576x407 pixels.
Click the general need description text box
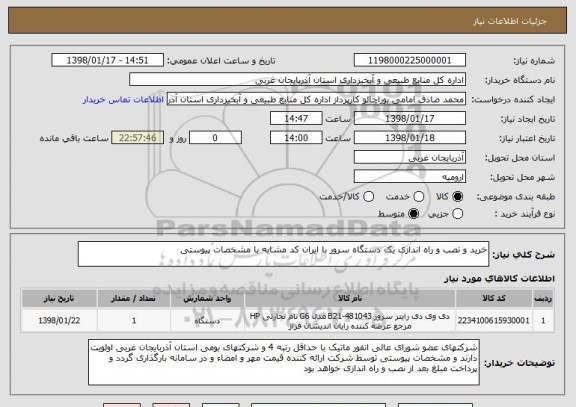pyautogui.click(x=283, y=254)
